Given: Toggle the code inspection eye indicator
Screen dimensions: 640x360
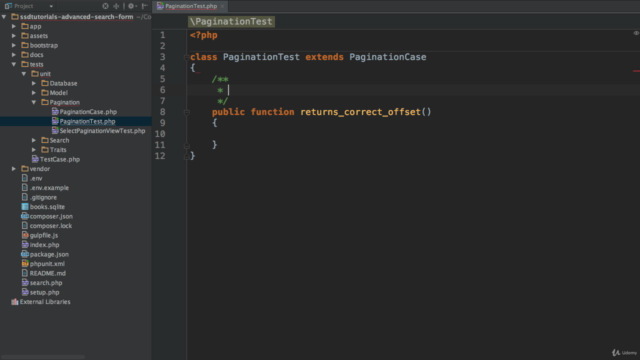Looking at the screenshot, I should [636, 33].
